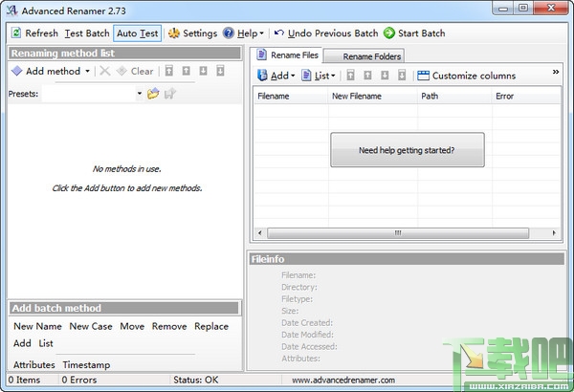The height and width of the screenshot is (392, 574).
Task: Click the Path column header
Action: point(454,97)
